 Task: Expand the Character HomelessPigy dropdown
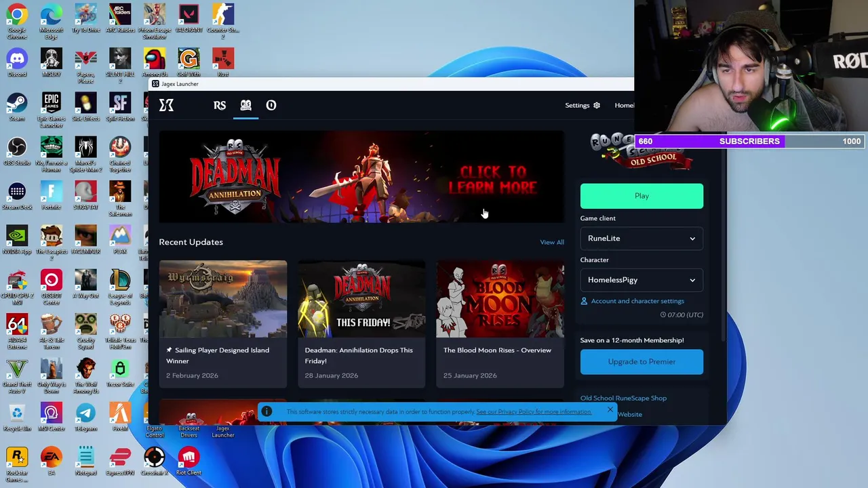point(642,280)
